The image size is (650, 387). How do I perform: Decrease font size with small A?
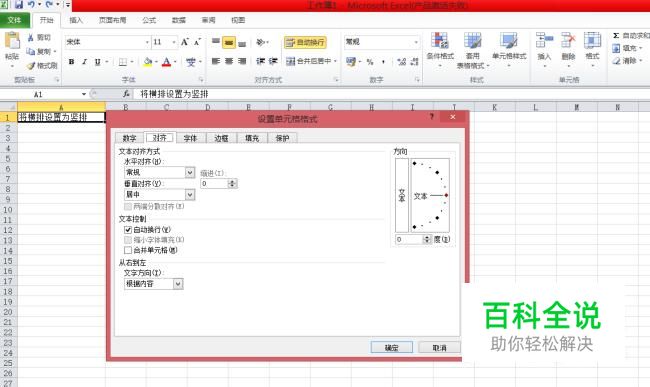197,42
